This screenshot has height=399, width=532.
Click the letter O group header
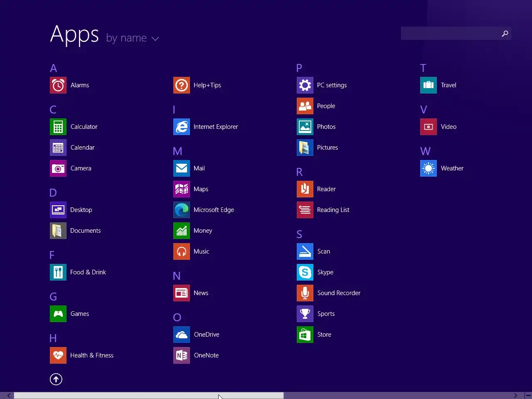coord(177,318)
